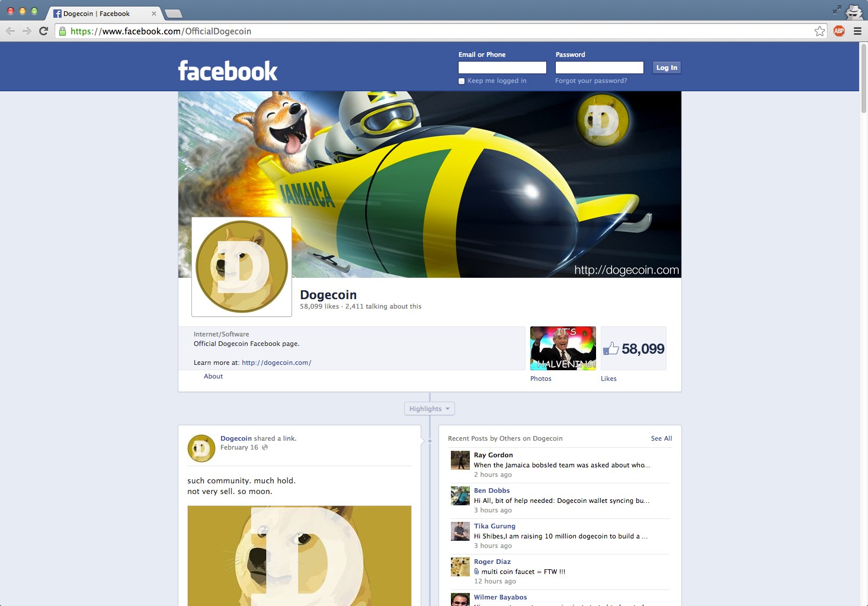Click the timeline marker dot
The width and height of the screenshot is (868, 606).
click(430, 441)
